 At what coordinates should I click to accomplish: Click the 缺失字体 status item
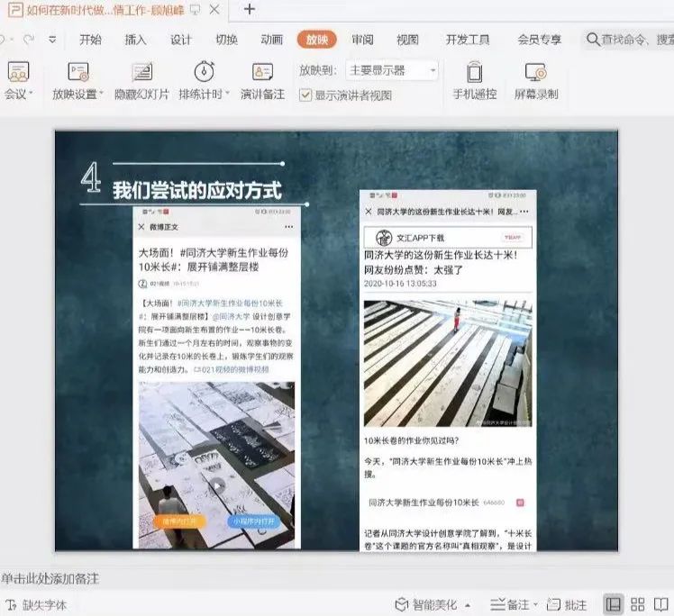37,605
